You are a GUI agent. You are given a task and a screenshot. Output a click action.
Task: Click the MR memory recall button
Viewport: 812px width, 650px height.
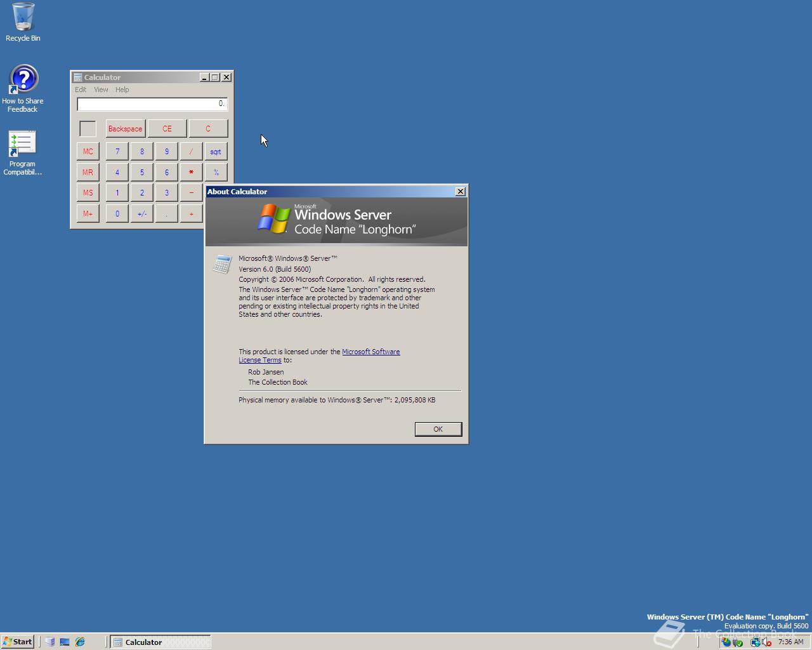88,172
